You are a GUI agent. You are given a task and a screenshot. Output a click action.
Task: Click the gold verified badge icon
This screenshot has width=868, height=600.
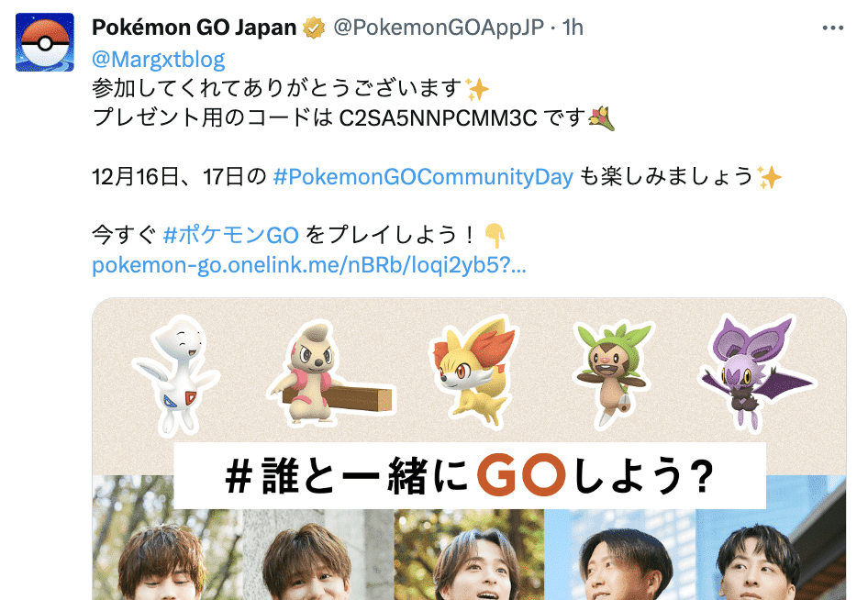pos(314,28)
